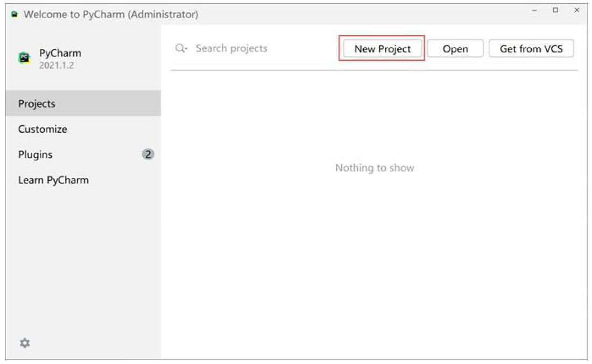592x364 pixels.
Task: Focus the Search projects field
Action: 231,48
